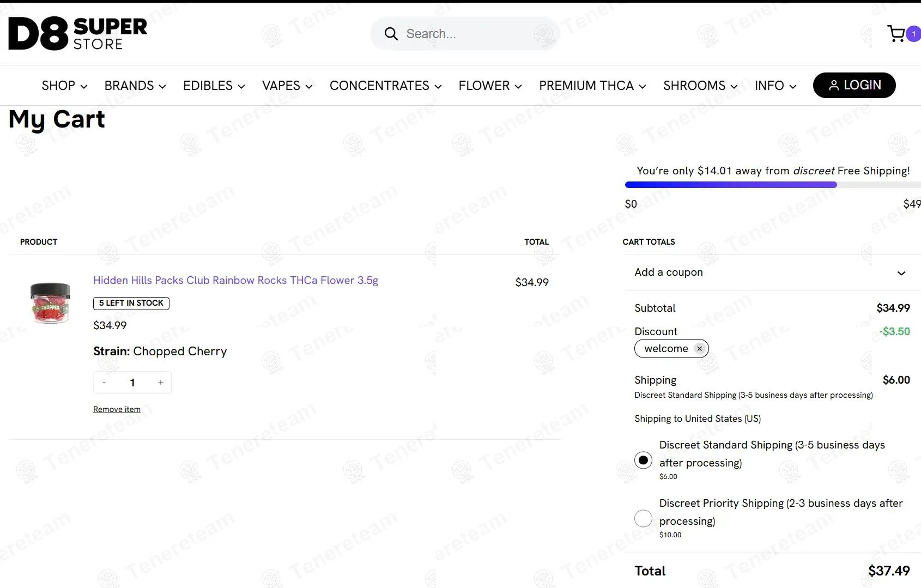Click the CART TOTALS heading

pyautogui.click(x=649, y=242)
